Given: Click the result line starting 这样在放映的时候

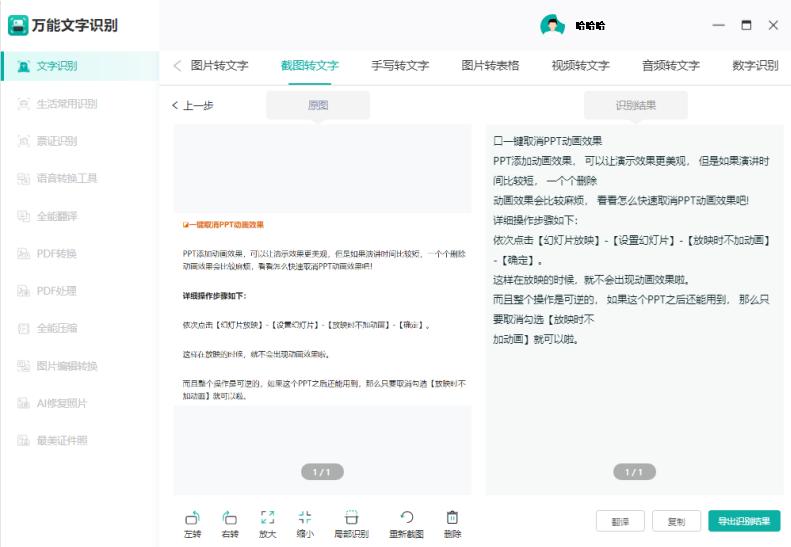Looking at the screenshot, I should tap(592, 280).
